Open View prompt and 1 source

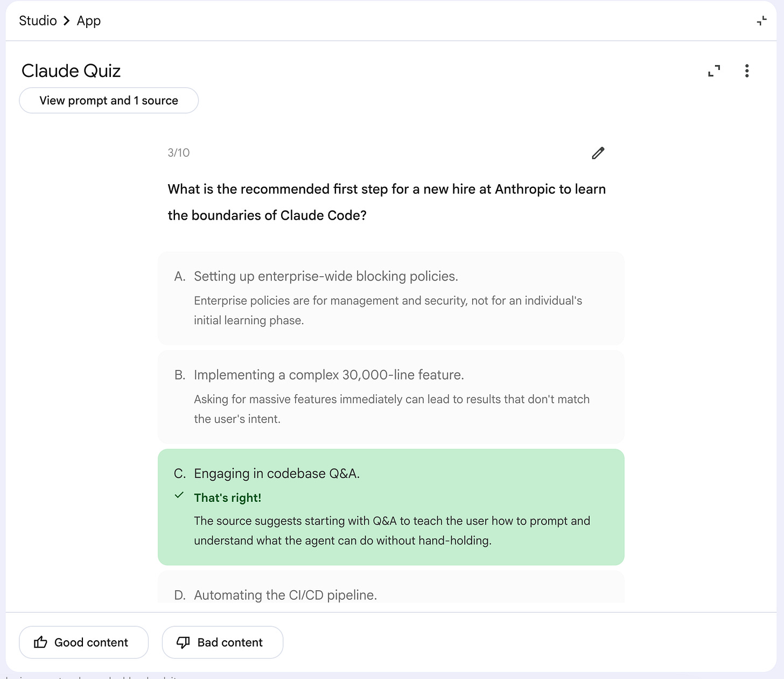coord(109,100)
